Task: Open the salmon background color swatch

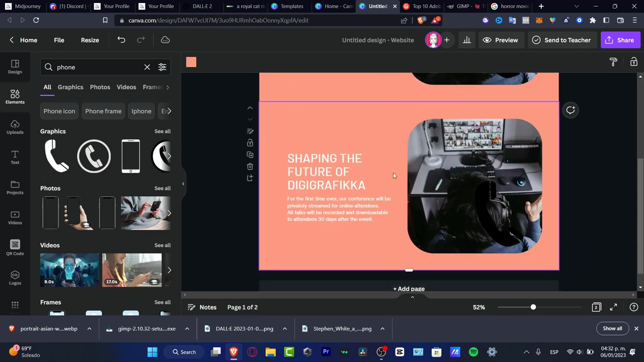Action: 191,62
